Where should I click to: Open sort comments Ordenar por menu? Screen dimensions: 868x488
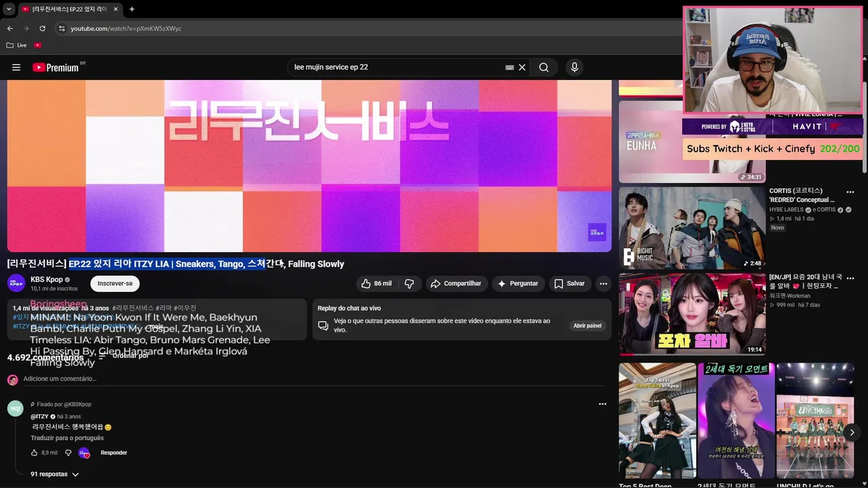(124, 355)
